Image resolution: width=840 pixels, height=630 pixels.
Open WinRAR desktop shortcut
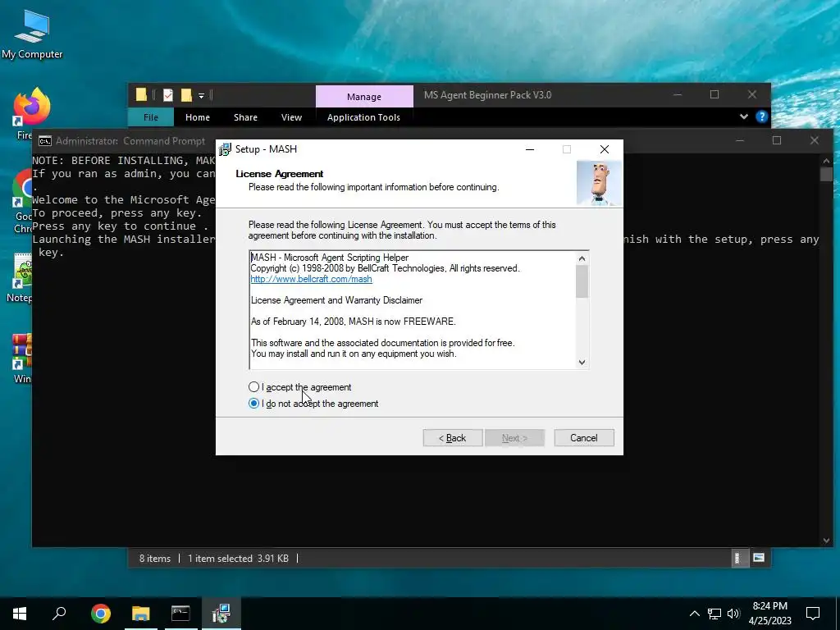click(x=21, y=358)
